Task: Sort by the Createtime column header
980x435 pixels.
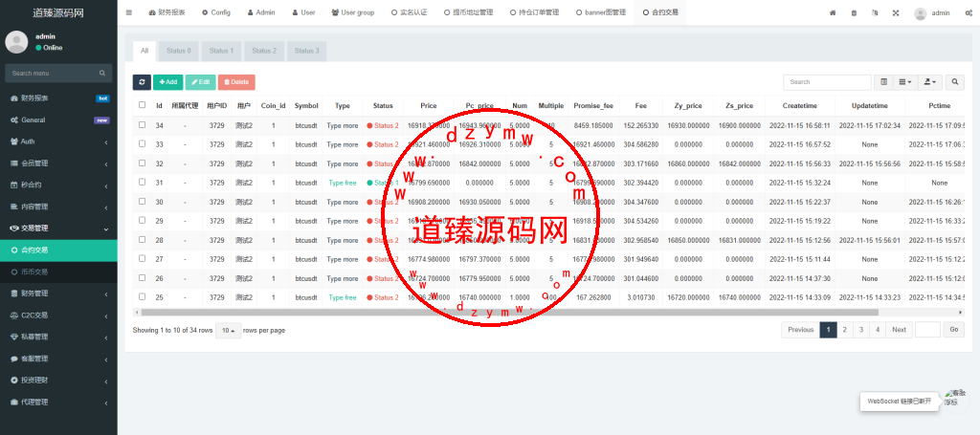Action: (x=799, y=105)
